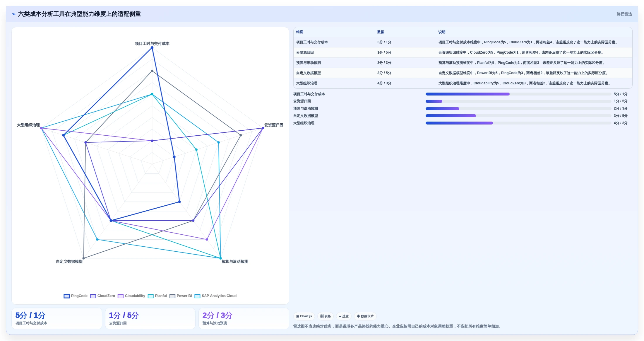Viewport: 644px width, 341px height.
Task: Click Power BI gray point on the top axis
Action: pos(152,71)
